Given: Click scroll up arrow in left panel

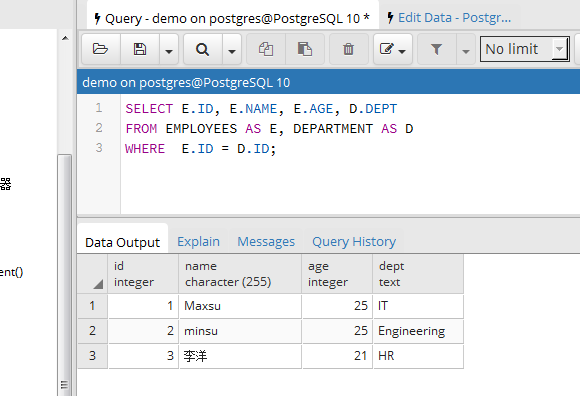Looking at the screenshot, I should [x=65, y=38].
